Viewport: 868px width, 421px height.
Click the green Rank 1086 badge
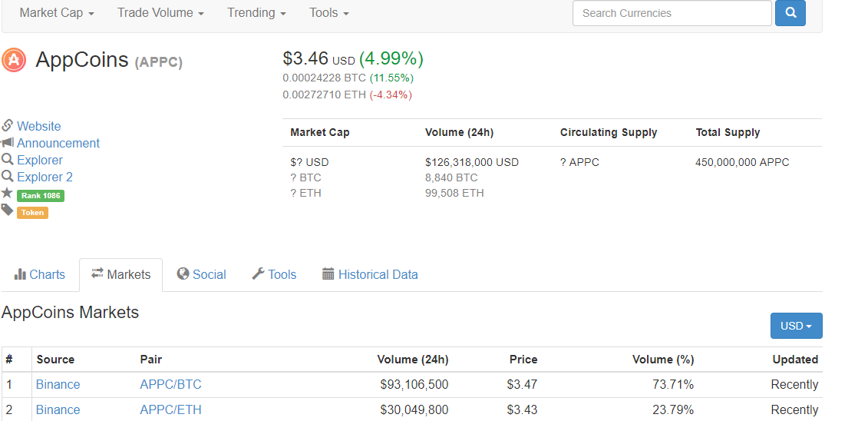click(41, 195)
